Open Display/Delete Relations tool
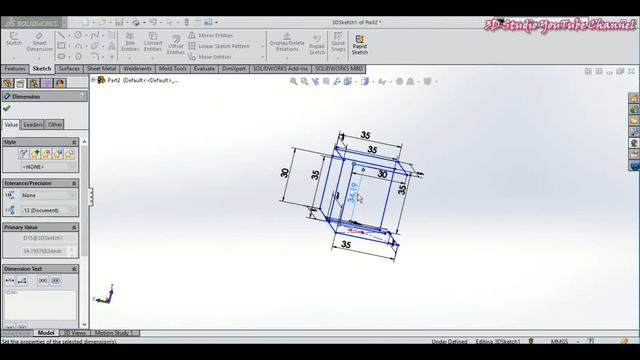 coord(287,42)
